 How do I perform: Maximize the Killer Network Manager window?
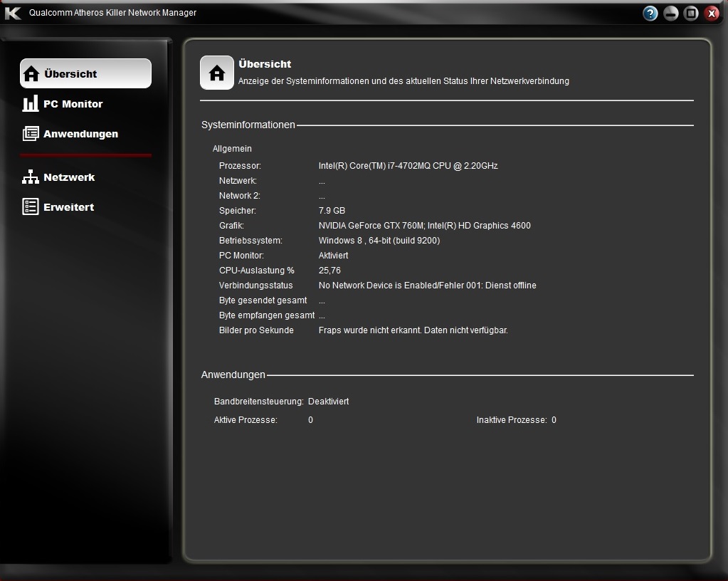pyautogui.click(x=691, y=14)
